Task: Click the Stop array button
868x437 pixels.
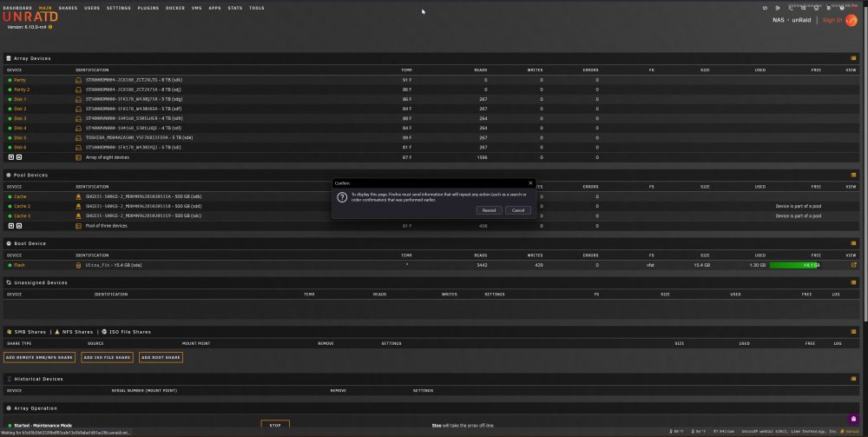Action: pos(275,426)
